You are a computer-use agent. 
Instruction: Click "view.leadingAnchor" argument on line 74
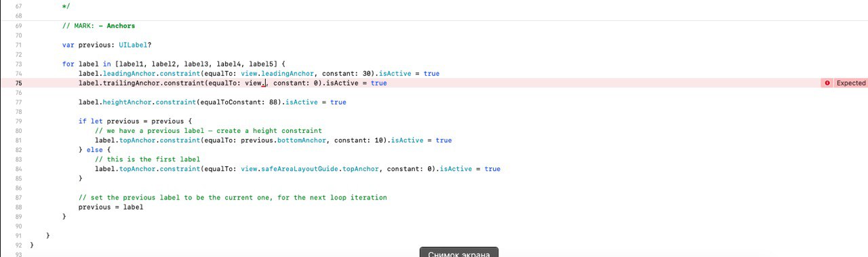[x=278, y=73]
